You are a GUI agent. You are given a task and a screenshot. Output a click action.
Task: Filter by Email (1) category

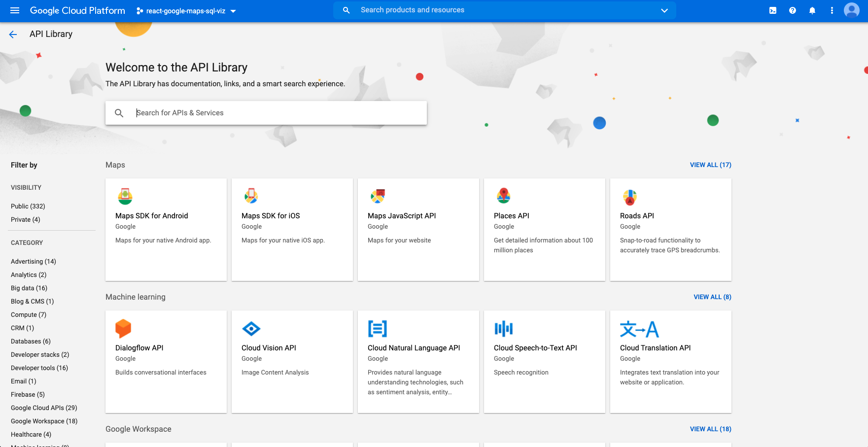(x=24, y=381)
